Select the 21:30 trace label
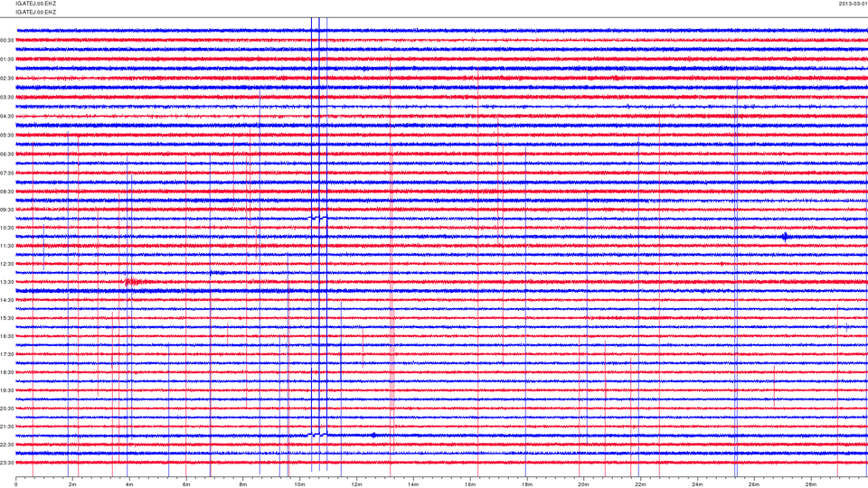 (7, 427)
